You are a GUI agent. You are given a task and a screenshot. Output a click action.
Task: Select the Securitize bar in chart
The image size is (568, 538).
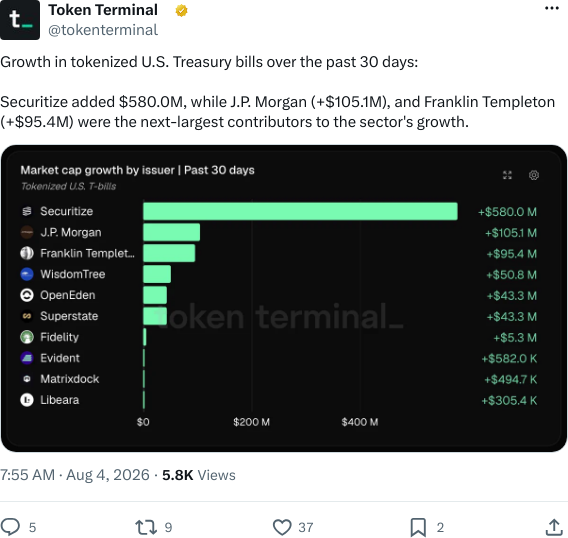300,211
